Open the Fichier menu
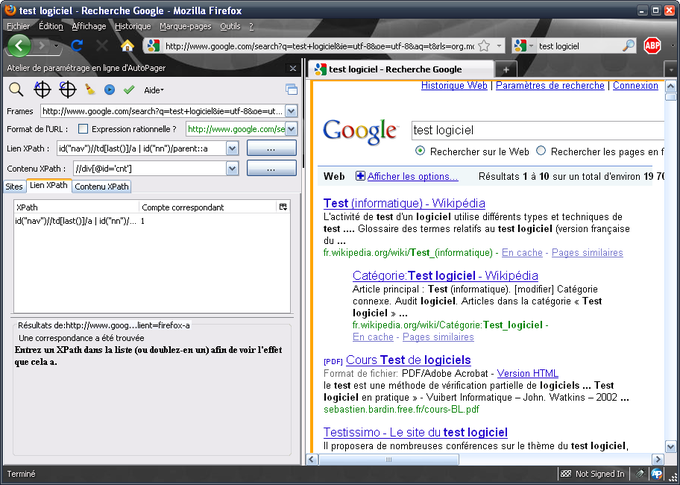680x485 pixels. 18,26
